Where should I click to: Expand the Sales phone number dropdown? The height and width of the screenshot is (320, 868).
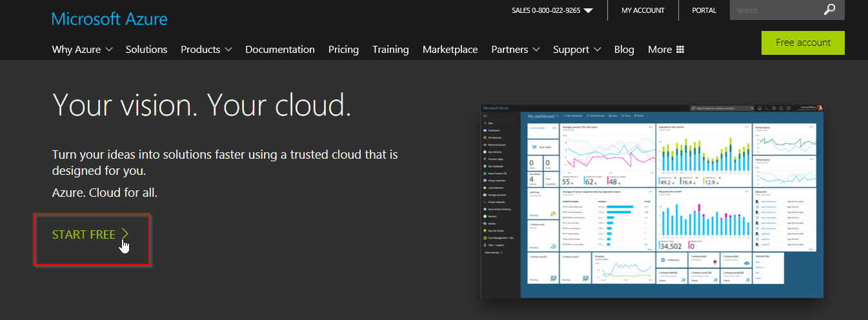click(x=587, y=10)
